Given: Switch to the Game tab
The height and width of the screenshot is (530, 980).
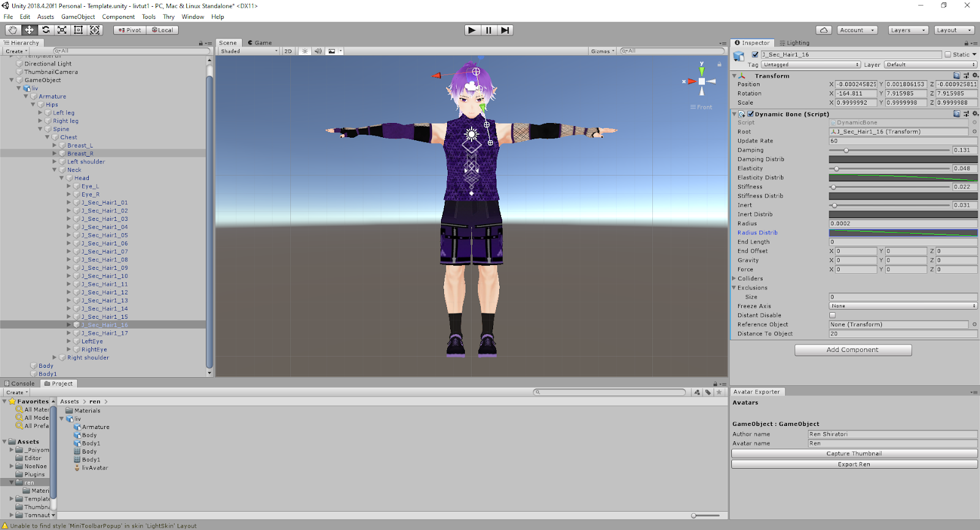Looking at the screenshot, I should pos(260,43).
